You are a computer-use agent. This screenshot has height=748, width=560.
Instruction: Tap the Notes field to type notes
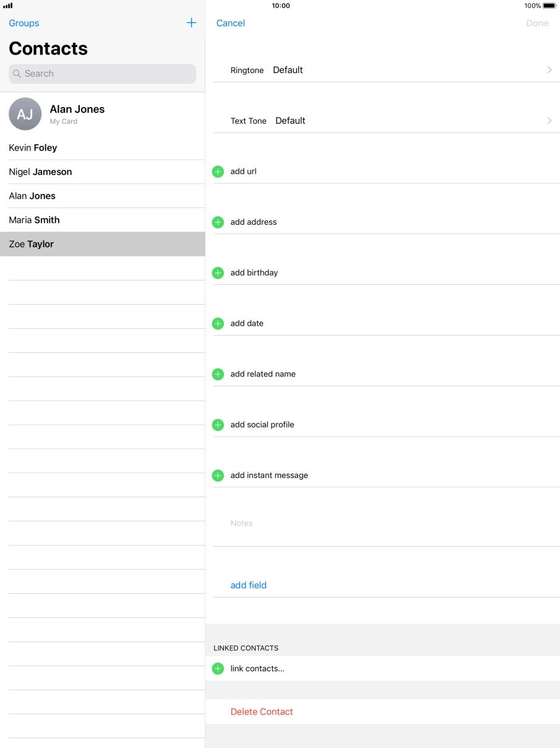click(x=309, y=523)
